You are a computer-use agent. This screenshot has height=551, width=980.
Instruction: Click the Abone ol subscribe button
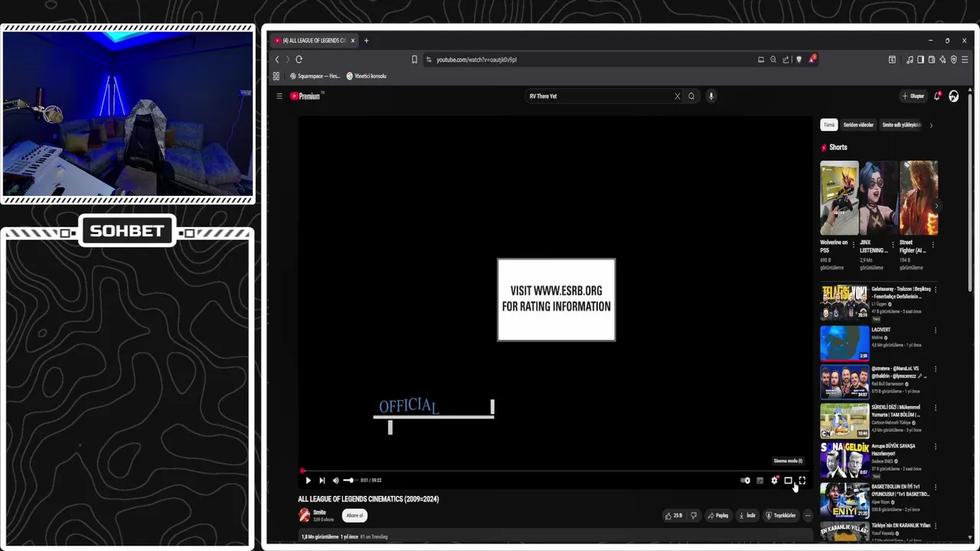point(354,516)
